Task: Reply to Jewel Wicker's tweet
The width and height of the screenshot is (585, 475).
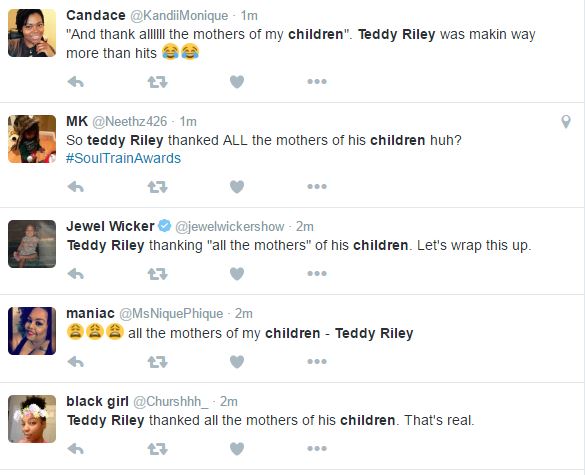Action: (x=76, y=274)
